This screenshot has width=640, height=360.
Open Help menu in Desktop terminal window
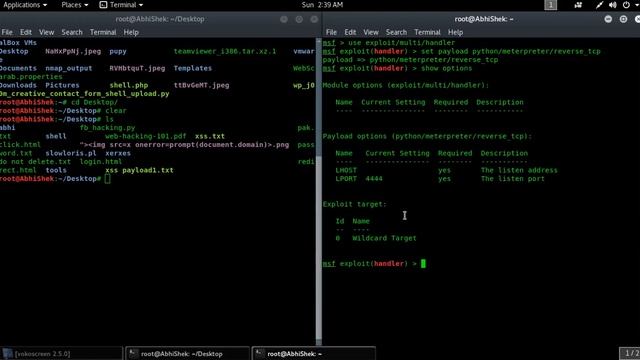pyautogui.click(x=131, y=32)
